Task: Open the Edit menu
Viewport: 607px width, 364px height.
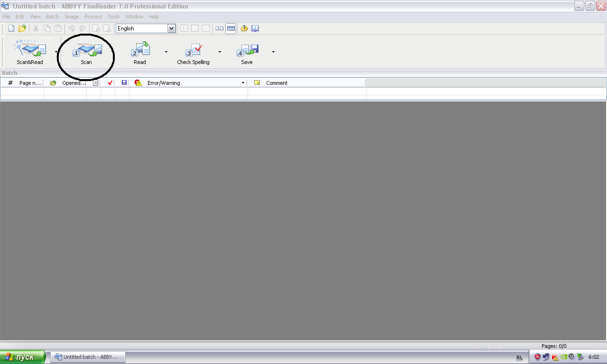Action: pyautogui.click(x=20, y=17)
